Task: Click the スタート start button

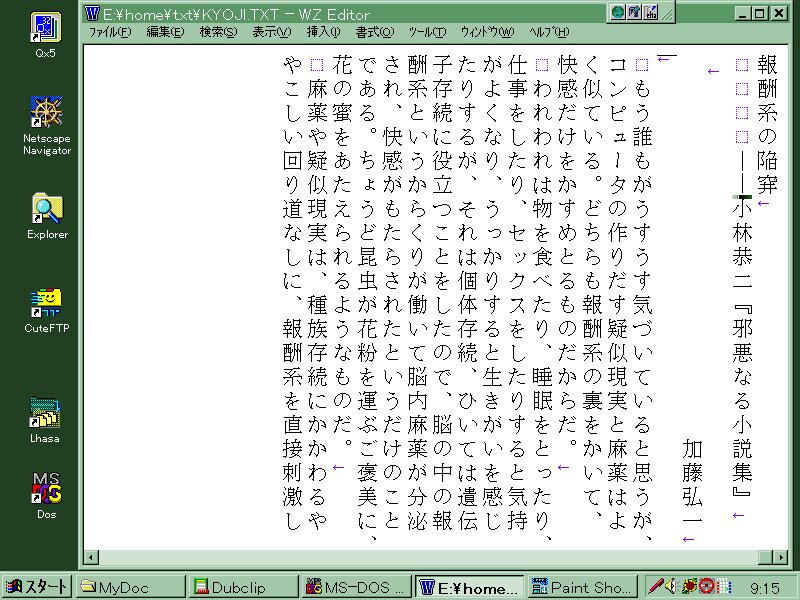Action: (37, 586)
